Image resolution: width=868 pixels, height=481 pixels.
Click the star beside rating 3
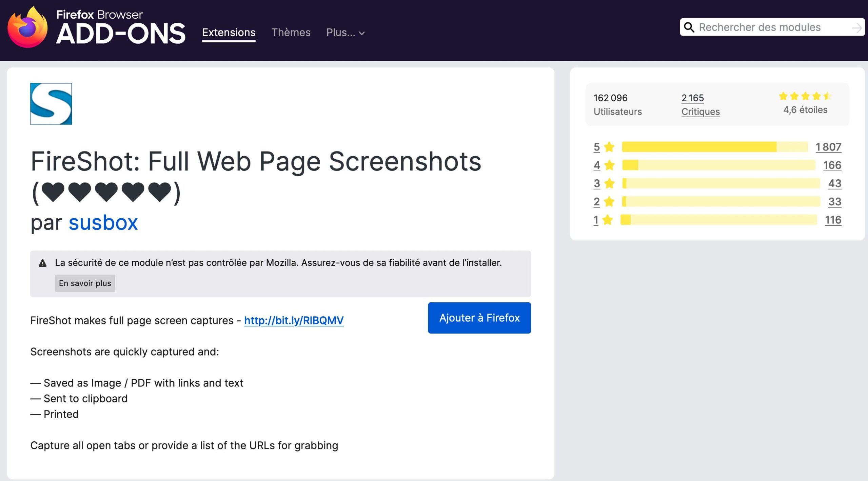609,184
